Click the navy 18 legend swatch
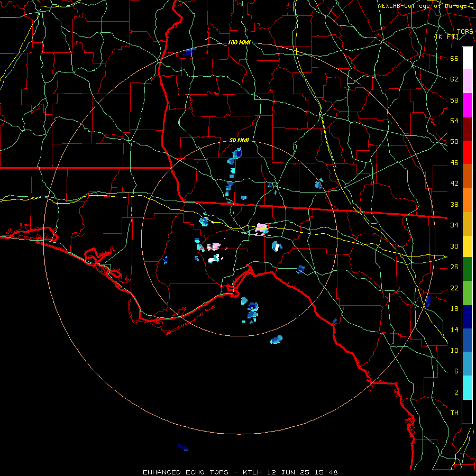Image resolution: width=476 pixels, height=476 pixels. point(467,317)
